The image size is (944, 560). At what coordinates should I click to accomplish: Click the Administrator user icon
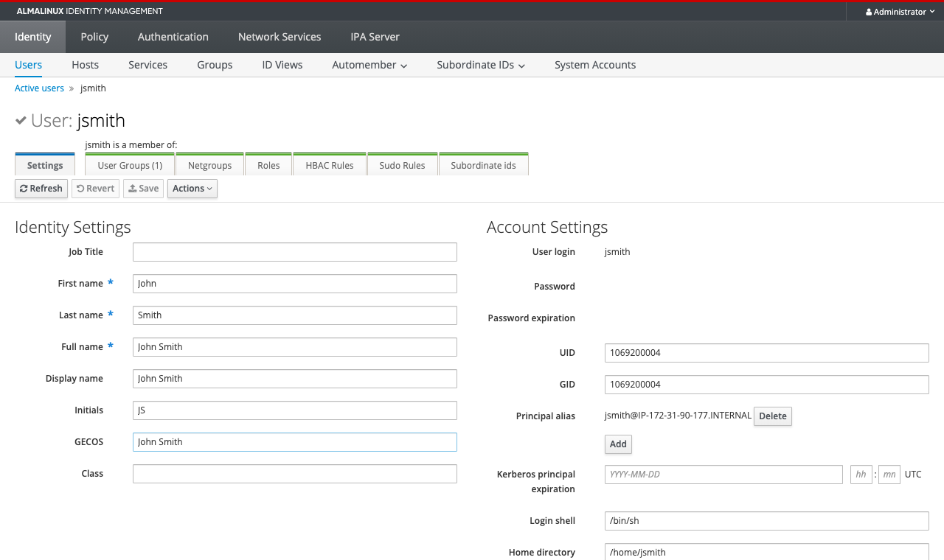pyautogui.click(x=869, y=12)
